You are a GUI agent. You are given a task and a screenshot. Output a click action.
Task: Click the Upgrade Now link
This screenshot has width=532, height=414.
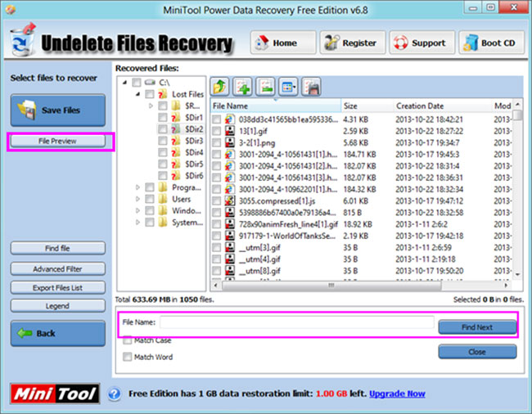click(x=397, y=394)
